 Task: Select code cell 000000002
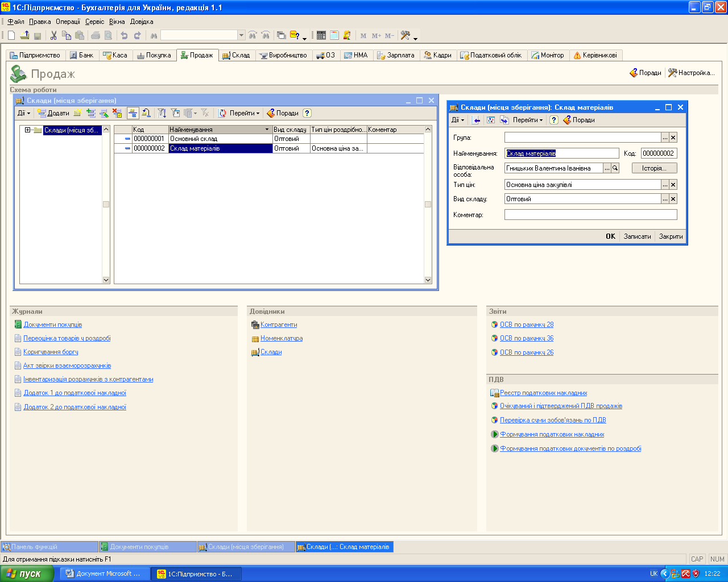pos(150,148)
